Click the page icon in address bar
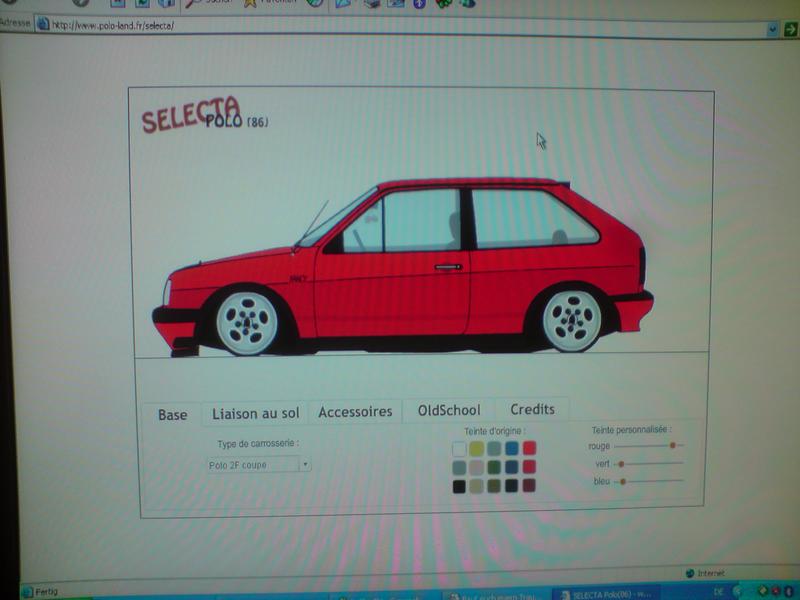Viewport: 800px width, 600px height. (43, 24)
